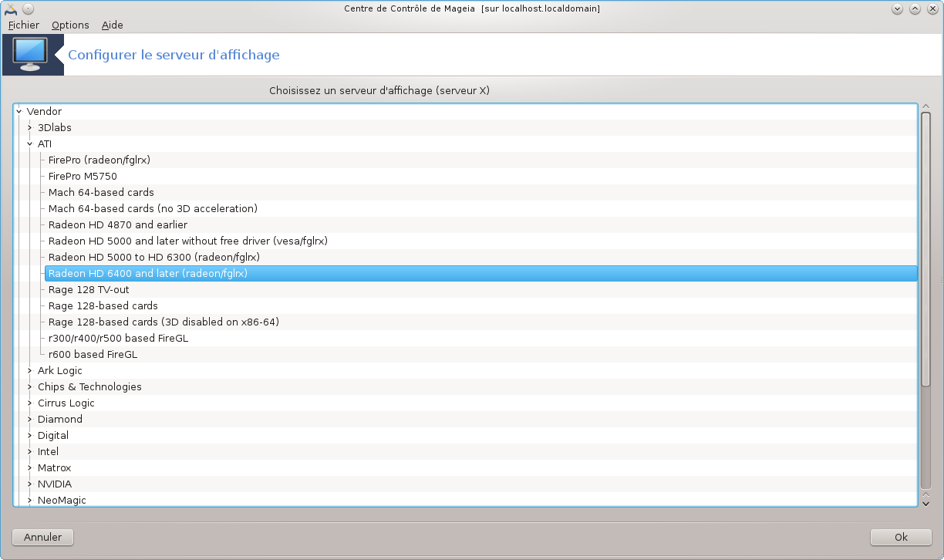Click the Cirrus Logic label

click(66, 403)
